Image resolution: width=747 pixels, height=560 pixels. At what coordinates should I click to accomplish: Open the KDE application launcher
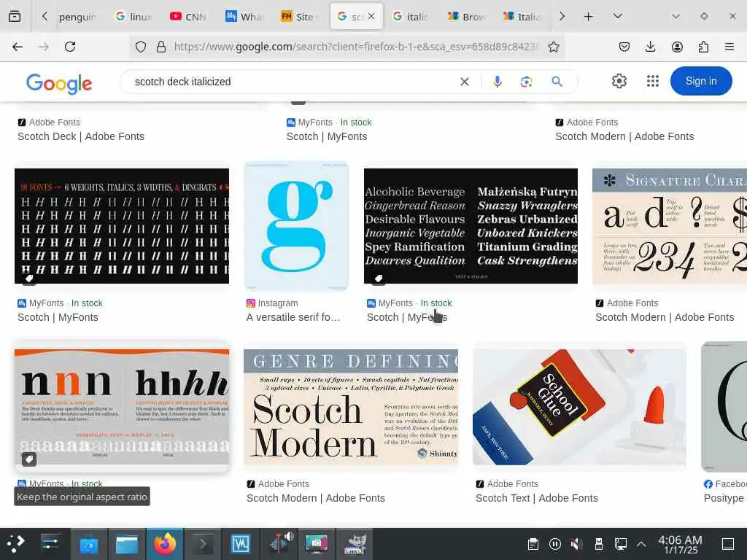click(15, 543)
